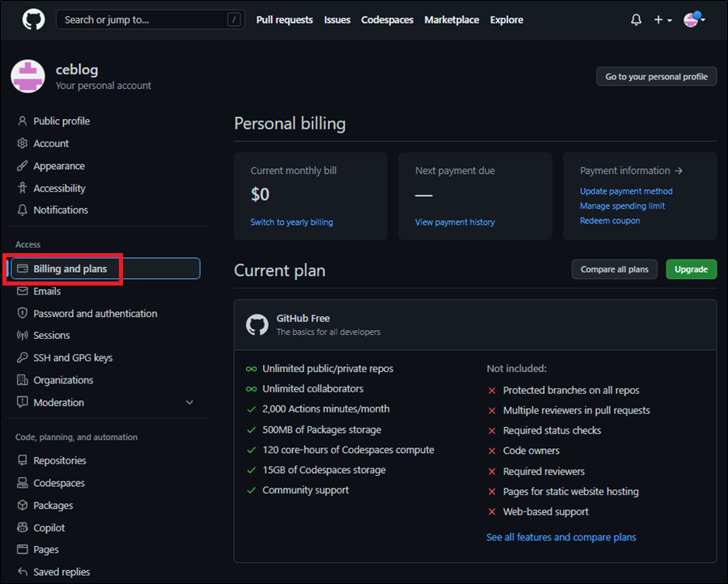This screenshot has height=584, width=728.
Task: Click the Codespaces icon in sidebar
Action: [x=23, y=483]
